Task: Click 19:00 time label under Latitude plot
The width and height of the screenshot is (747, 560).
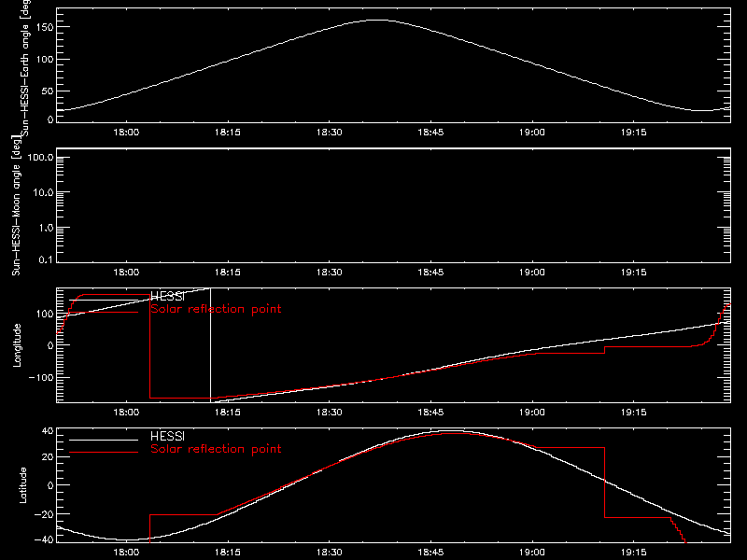Action: click(x=532, y=553)
